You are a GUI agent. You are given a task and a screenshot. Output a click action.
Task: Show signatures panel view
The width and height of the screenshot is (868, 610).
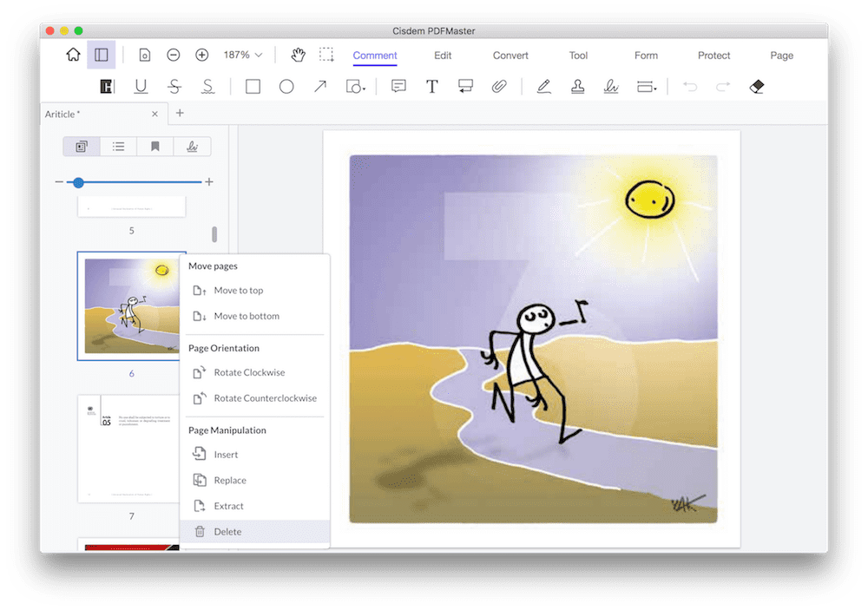(192, 147)
